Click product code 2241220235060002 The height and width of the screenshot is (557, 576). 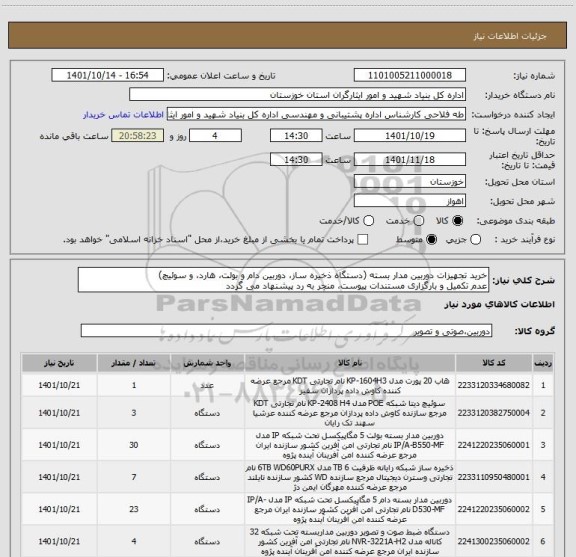[x=494, y=509]
